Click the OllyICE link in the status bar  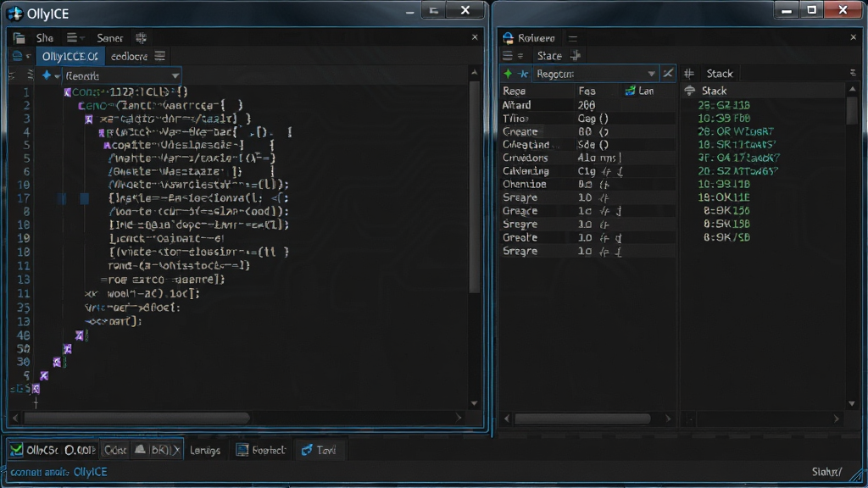click(90, 472)
